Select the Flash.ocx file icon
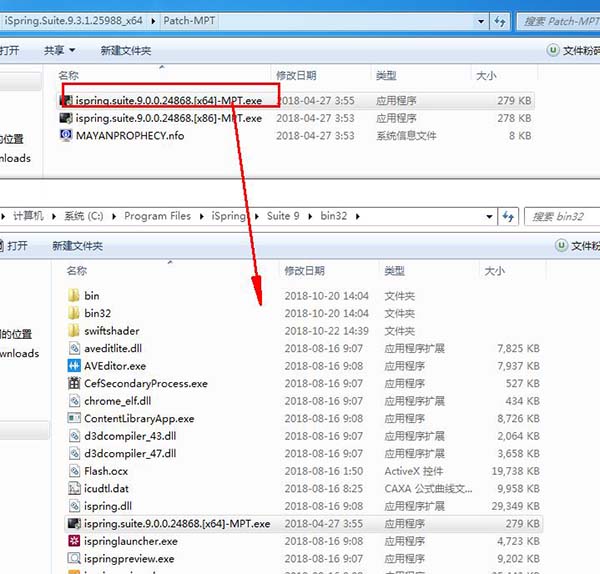Image resolution: width=600 pixels, height=574 pixels. (x=74, y=471)
